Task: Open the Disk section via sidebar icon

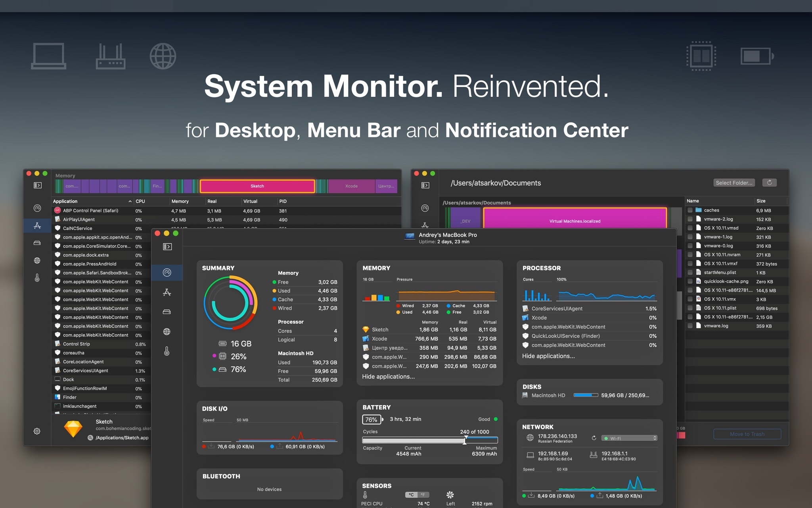Action: 167,312
